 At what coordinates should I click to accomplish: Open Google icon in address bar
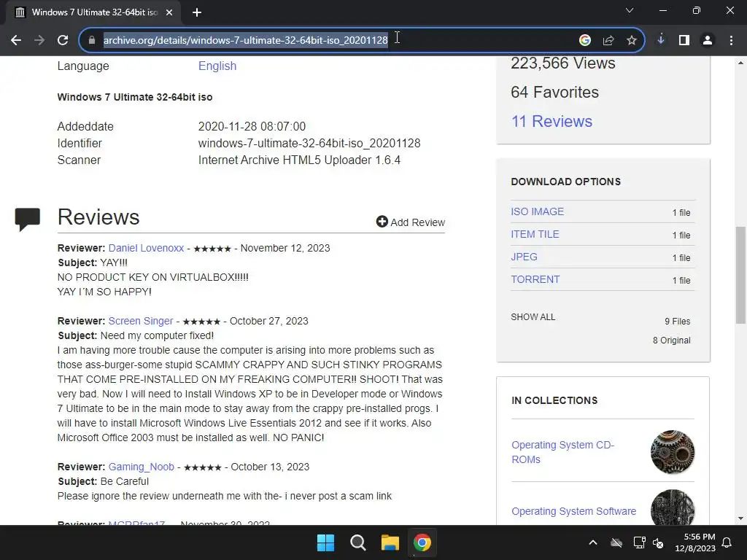pyautogui.click(x=585, y=40)
